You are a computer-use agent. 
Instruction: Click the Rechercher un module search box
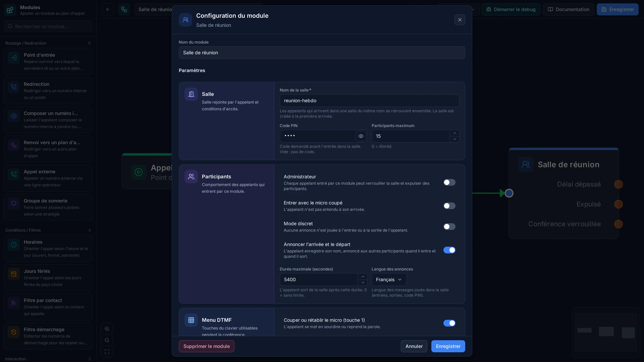coord(48,26)
